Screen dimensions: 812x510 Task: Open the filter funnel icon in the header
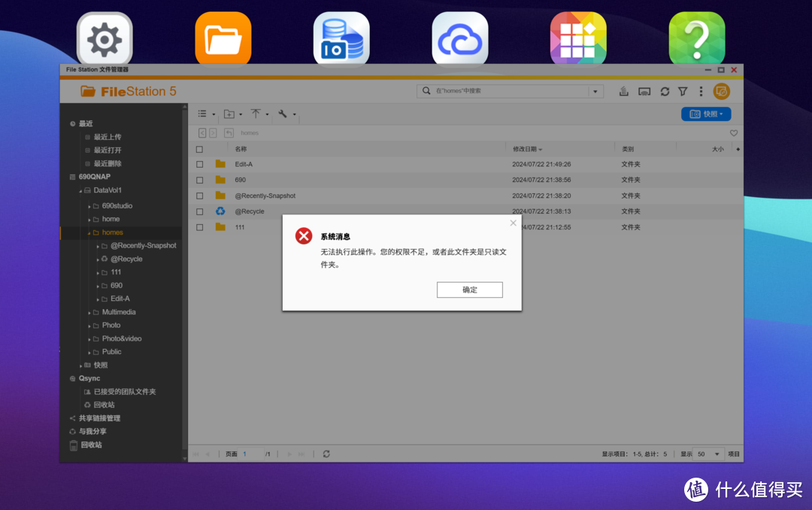683,92
